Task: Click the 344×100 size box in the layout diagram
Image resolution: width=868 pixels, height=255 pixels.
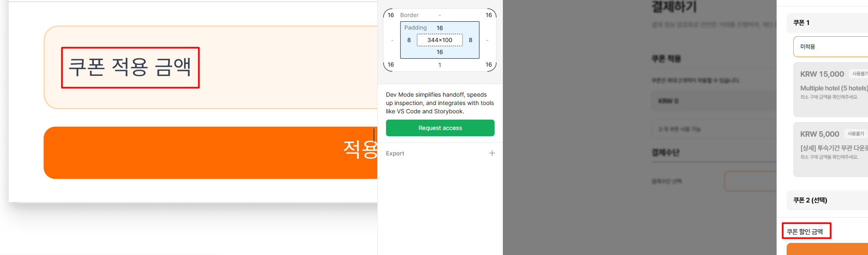Action: point(440,40)
